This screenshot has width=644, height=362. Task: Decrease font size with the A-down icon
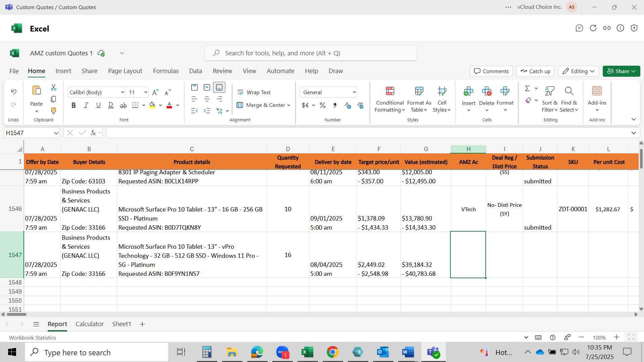pyautogui.click(x=168, y=92)
